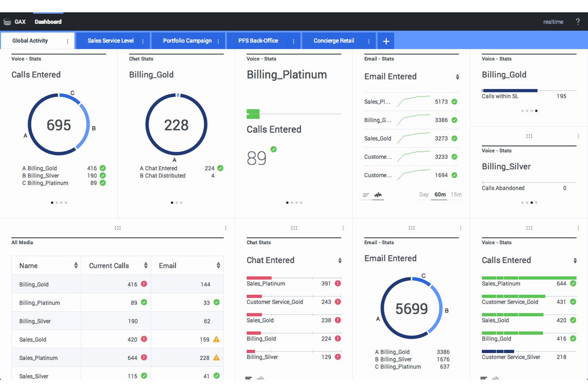The width and height of the screenshot is (588, 392).
Task: Grab the Chat Entered widget drag handle
Action: click(x=294, y=228)
